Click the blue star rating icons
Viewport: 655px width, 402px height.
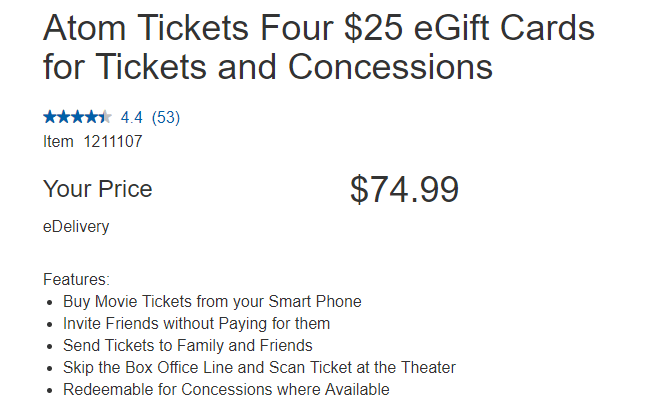click(77, 117)
